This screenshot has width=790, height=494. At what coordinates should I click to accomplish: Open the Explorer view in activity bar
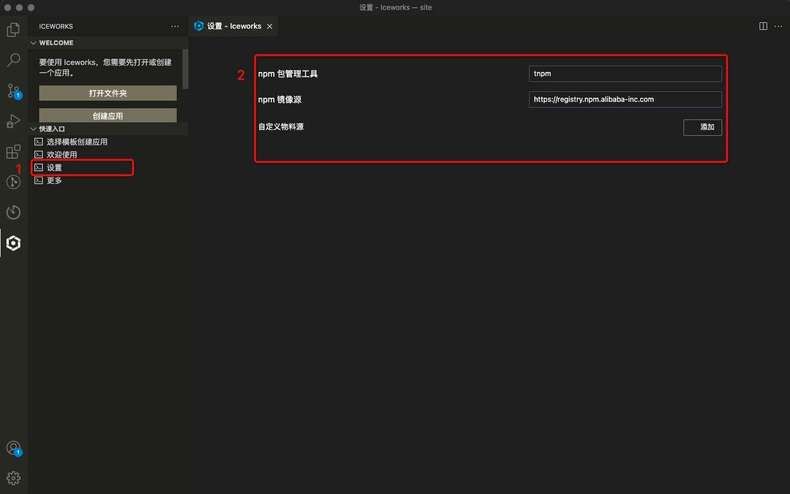pyautogui.click(x=14, y=30)
